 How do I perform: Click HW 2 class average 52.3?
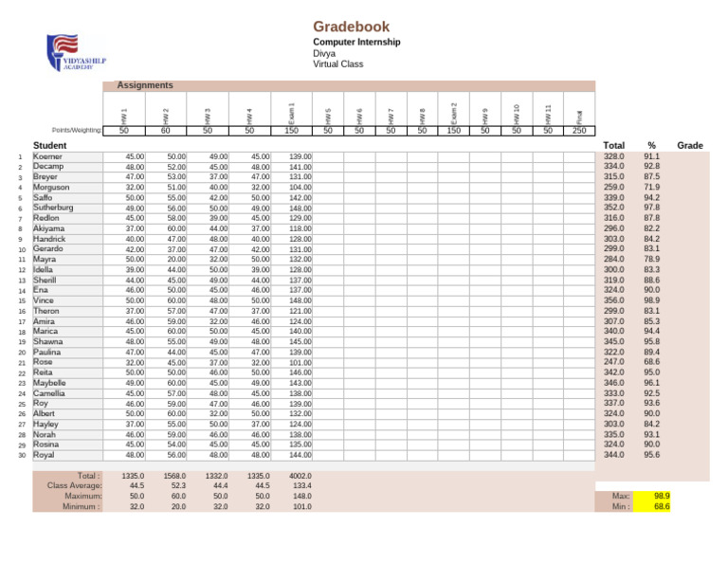[178, 486]
